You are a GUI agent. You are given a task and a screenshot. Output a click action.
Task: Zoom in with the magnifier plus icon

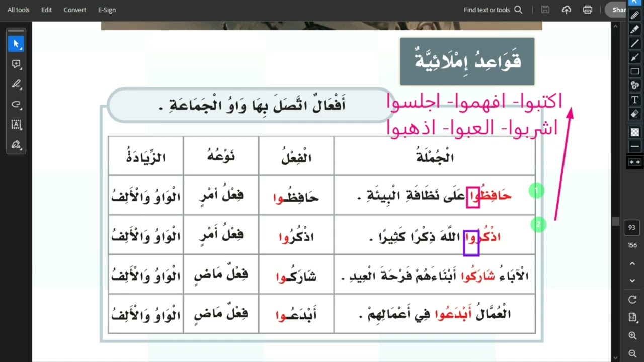click(632, 335)
